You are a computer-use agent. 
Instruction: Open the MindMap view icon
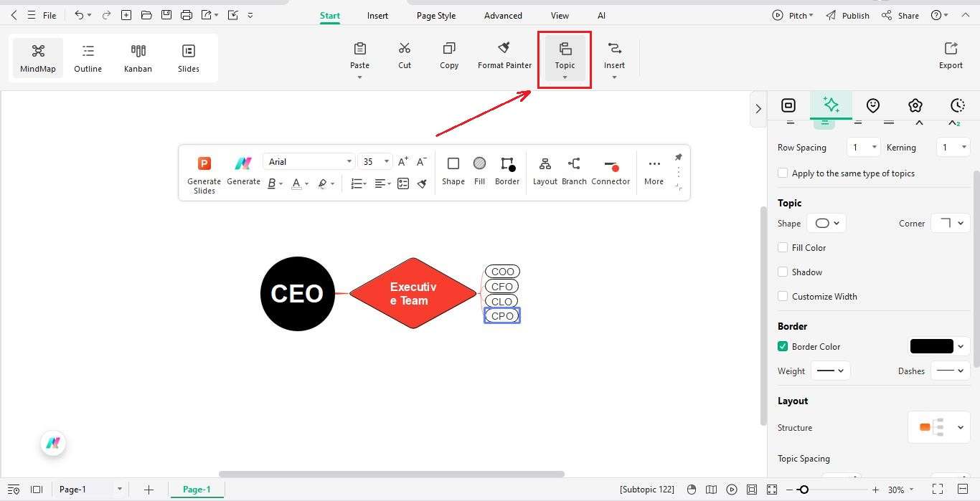coord(37,57)
